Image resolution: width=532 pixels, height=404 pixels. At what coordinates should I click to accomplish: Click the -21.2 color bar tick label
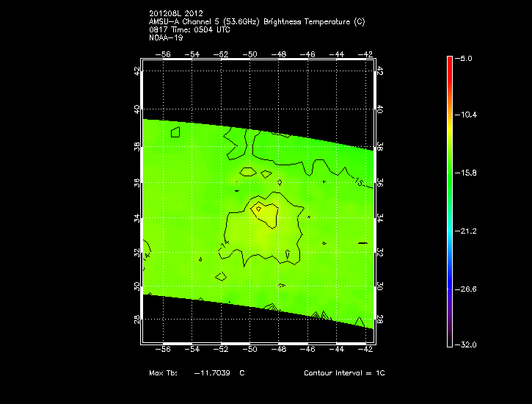(469, 231)
